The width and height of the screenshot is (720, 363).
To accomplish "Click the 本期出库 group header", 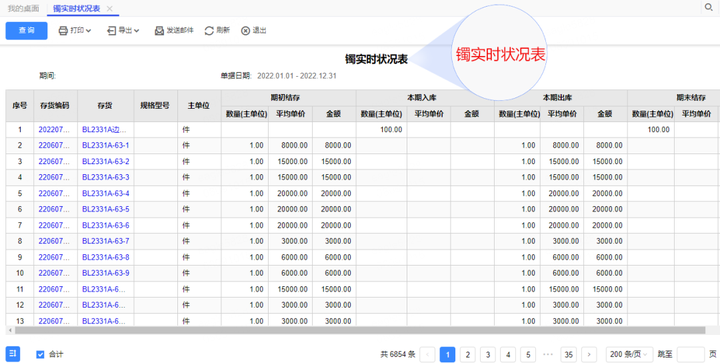I will coord(560,98).
